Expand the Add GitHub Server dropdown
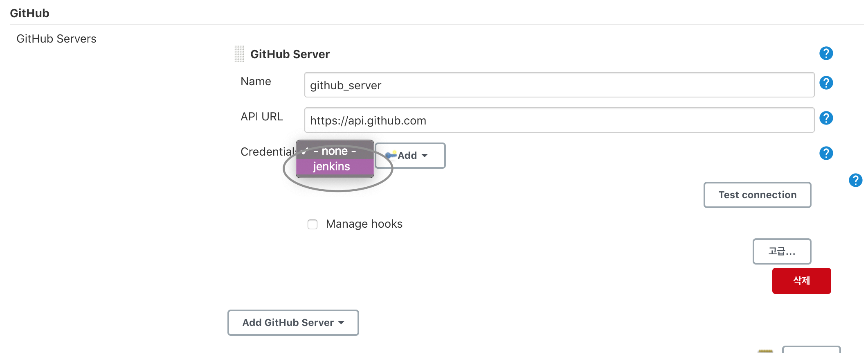This screenshot has height=353, width=868. coord(293,323)
